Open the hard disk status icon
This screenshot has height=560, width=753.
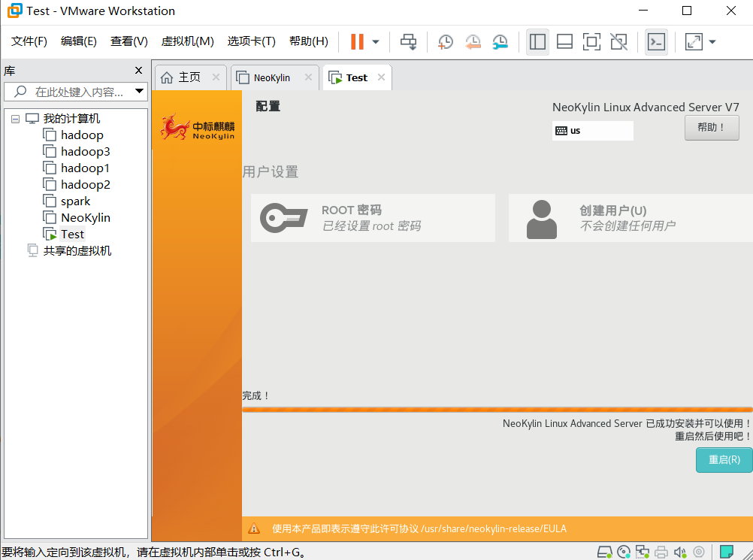point(605,552)
